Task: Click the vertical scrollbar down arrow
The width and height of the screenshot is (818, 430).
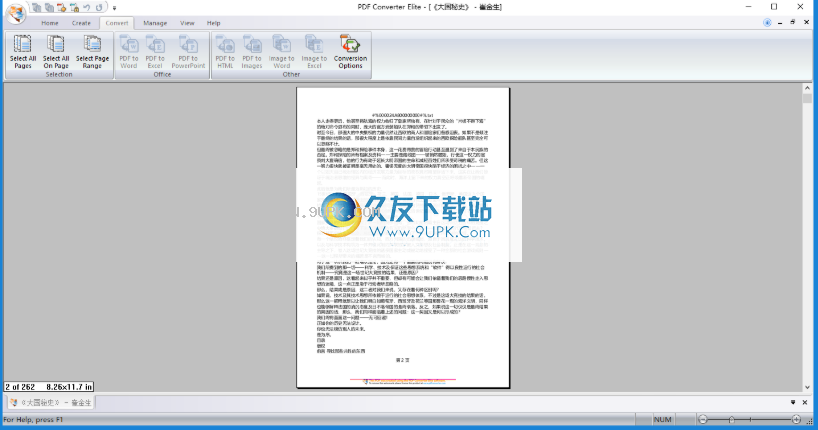Action: point(807,387)
